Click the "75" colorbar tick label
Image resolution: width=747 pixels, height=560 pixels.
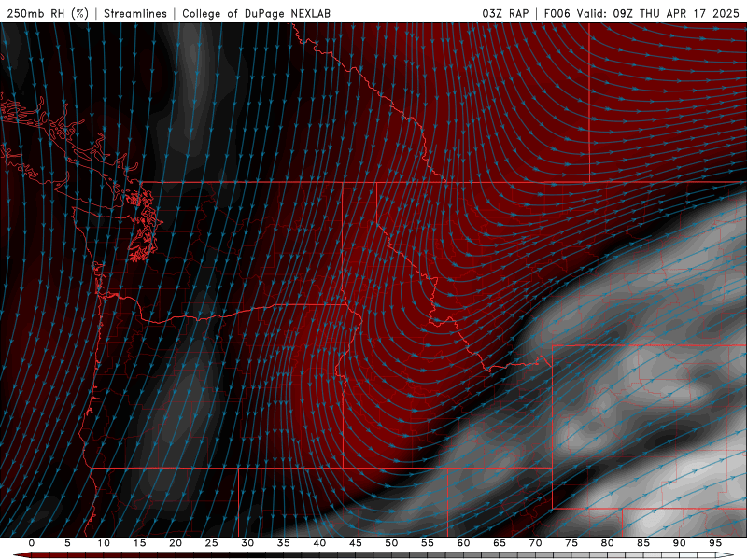click(571, 543)
